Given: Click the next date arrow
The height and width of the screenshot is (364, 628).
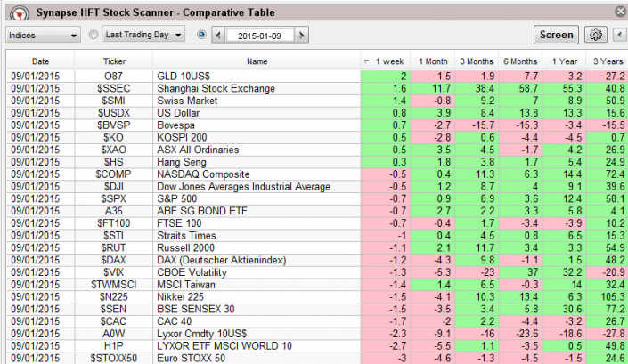Looking at the screenshot, I should point(303,35).
